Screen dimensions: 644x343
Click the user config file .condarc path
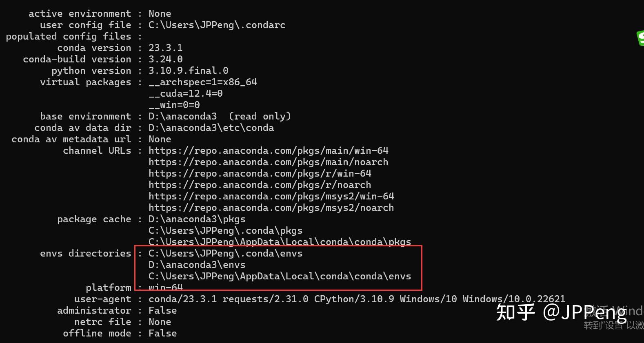[217, 25]
